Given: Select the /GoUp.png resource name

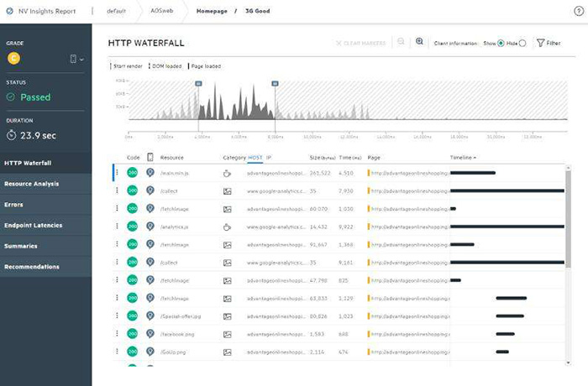Looking at the screenshot, I should pos(173,352).
